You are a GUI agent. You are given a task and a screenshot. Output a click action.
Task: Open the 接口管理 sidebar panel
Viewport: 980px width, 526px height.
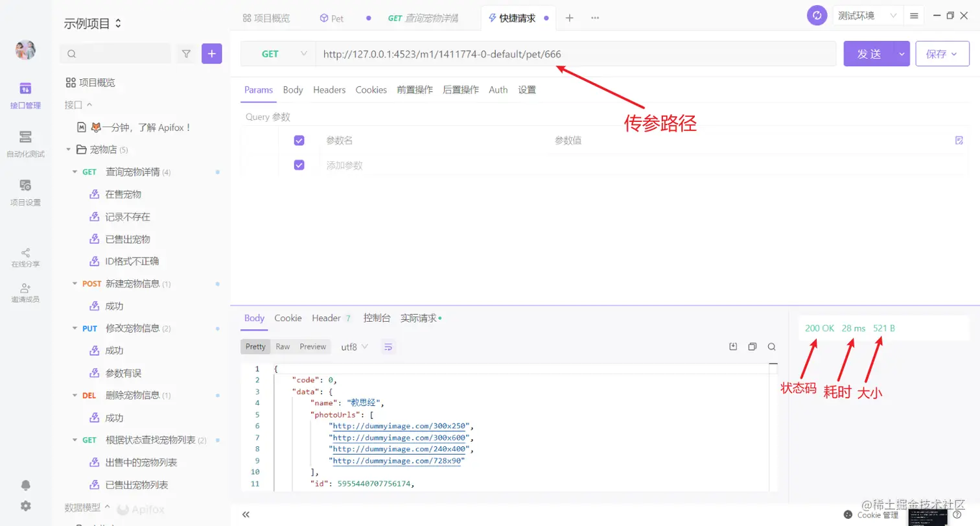[25, 96]
